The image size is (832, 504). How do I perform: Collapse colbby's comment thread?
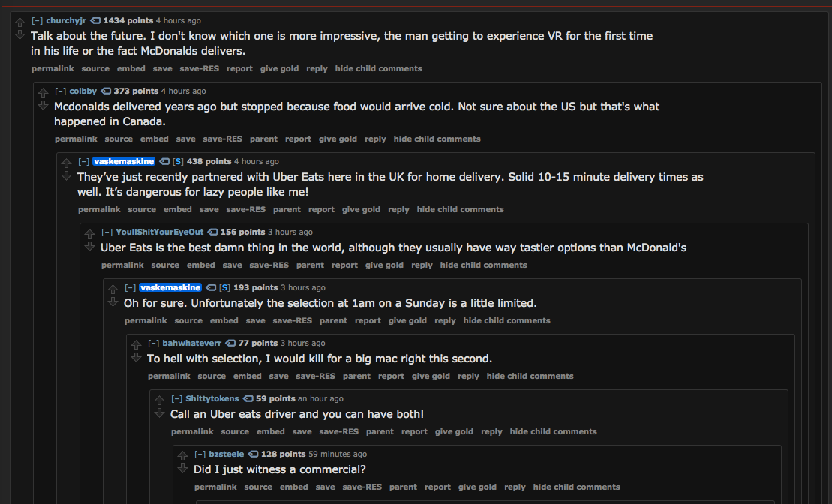[61, 91]
